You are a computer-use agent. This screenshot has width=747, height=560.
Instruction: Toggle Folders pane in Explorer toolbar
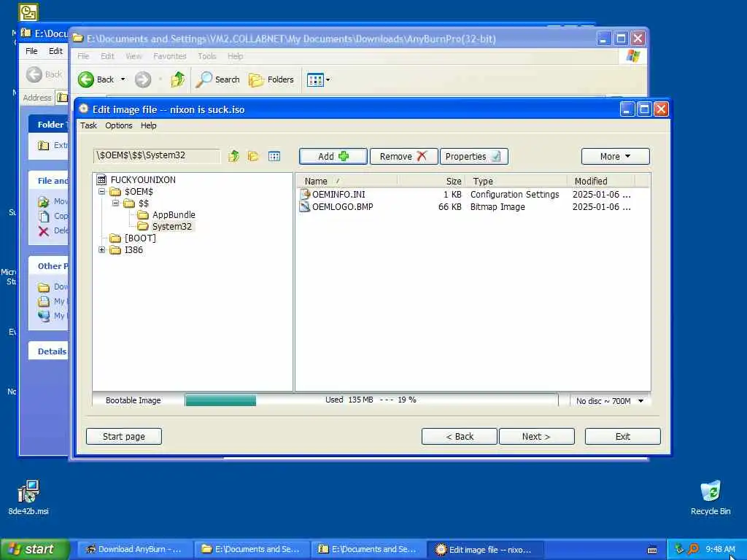click(271, 79)
